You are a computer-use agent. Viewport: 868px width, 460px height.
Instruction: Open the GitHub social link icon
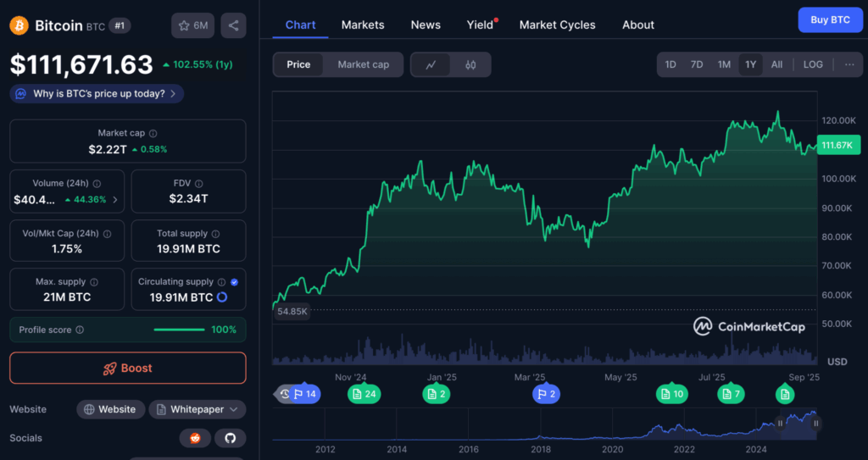[x=229, y=438]
